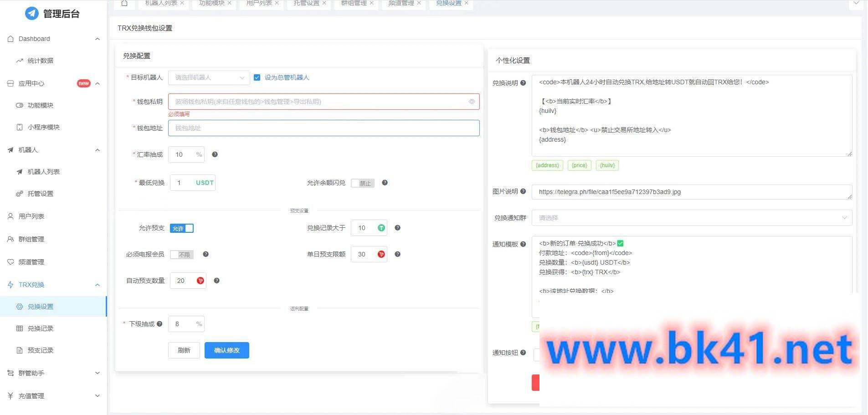This screenshot has height=415, width=868.
Task: Click the 确认修改 button
Action: click(x=227, y=350)
